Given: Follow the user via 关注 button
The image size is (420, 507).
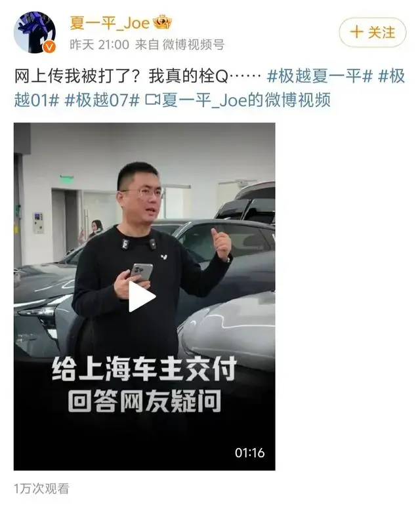Looking at the screenshot, I should [x=373, y=32].
